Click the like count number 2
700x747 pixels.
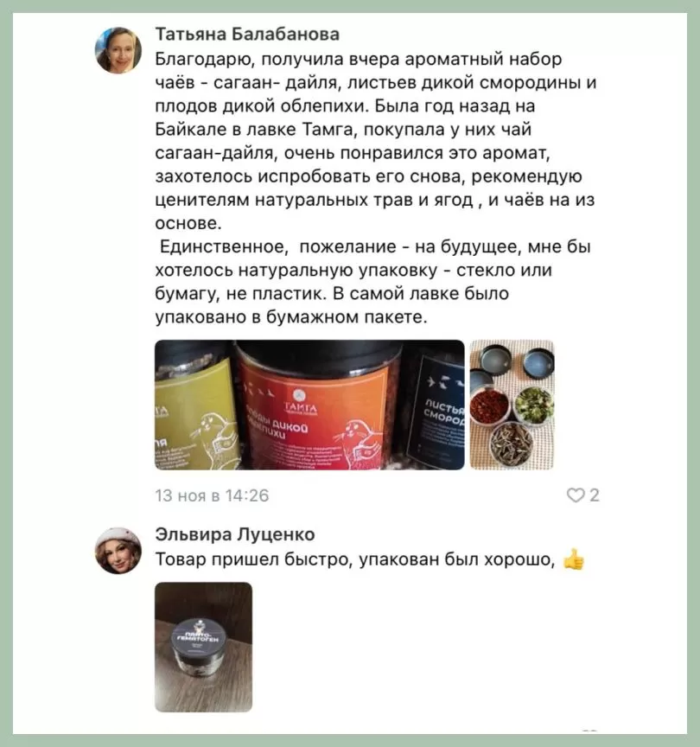pos(595,495)
